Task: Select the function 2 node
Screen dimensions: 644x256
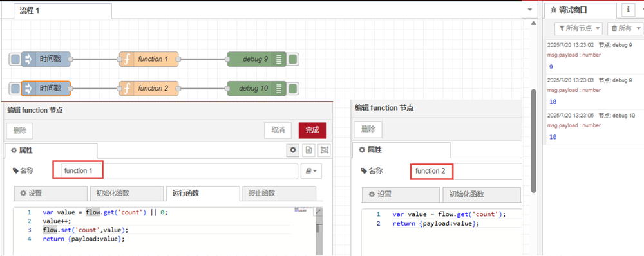Action: [x=149, y=88]
